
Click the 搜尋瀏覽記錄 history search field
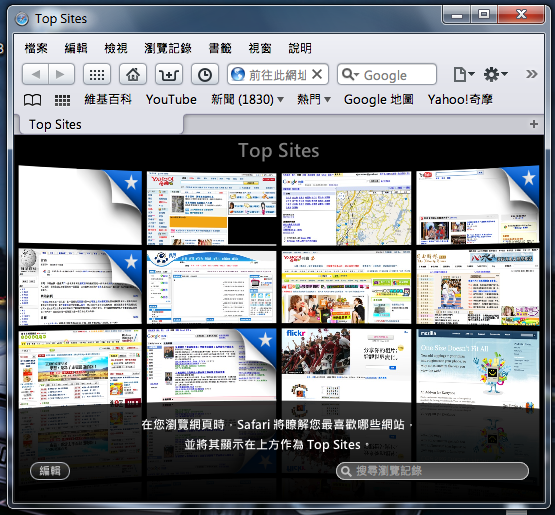point(432,471)
